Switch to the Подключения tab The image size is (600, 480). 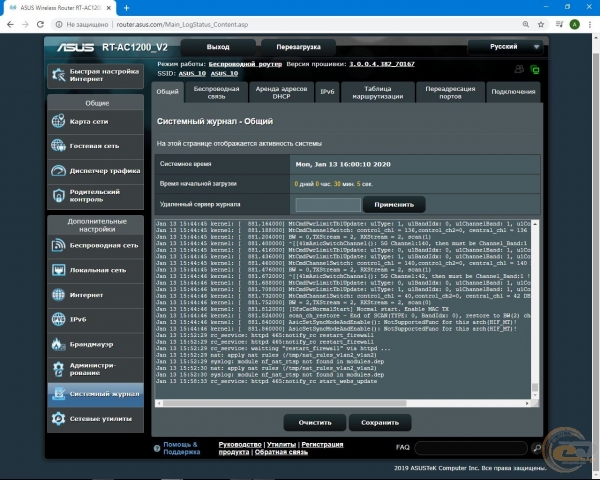click(x=513, y=92)
